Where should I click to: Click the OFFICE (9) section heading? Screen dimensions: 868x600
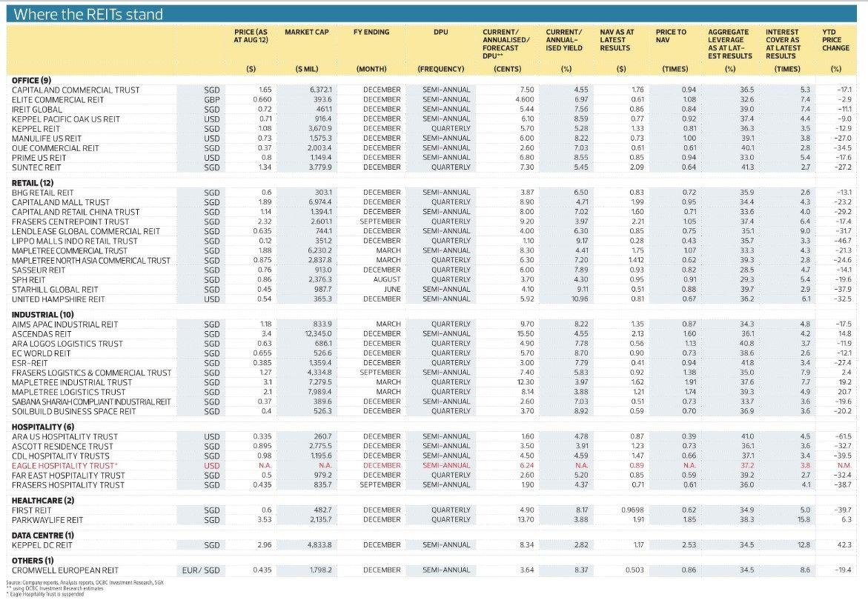coord(31,80)
